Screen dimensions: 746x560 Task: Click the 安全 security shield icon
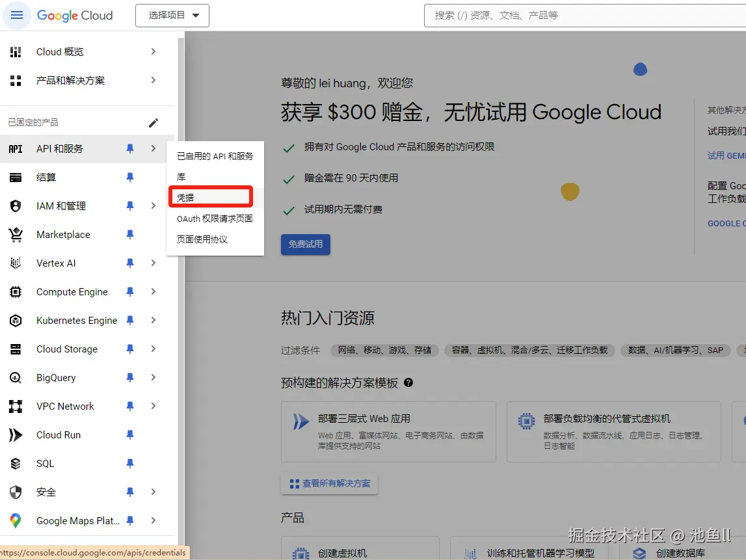16,492
